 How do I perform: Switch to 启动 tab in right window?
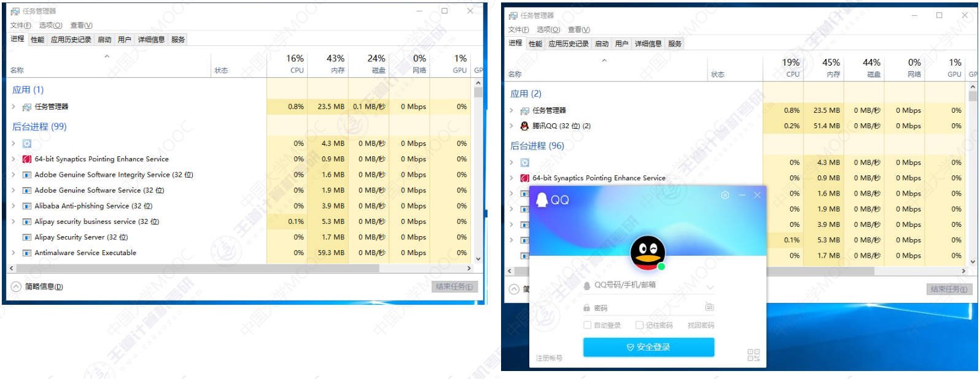(x=602, y=44)
